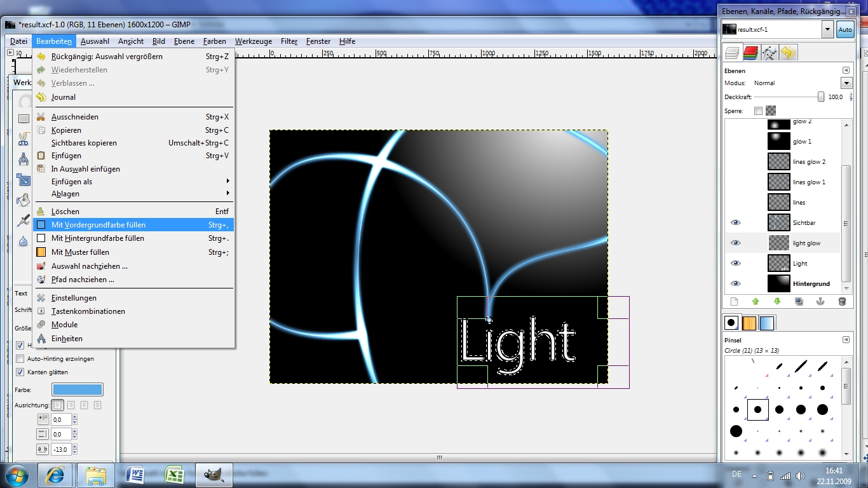Open the Gradients tab in the lower dock
Viewport: 868px width, 488px height.
point(767,323)
